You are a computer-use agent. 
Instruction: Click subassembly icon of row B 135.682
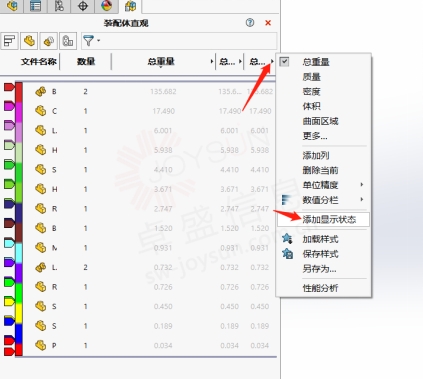[x=40, y=91]
